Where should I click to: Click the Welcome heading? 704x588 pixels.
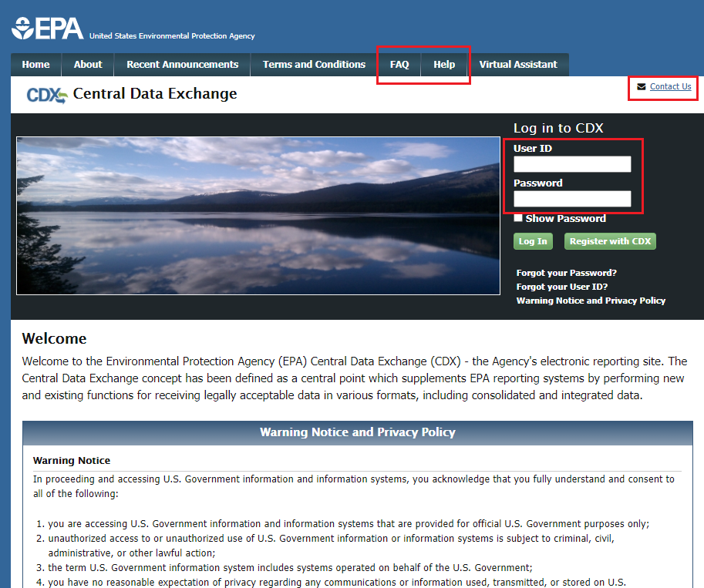click(54, 338)
